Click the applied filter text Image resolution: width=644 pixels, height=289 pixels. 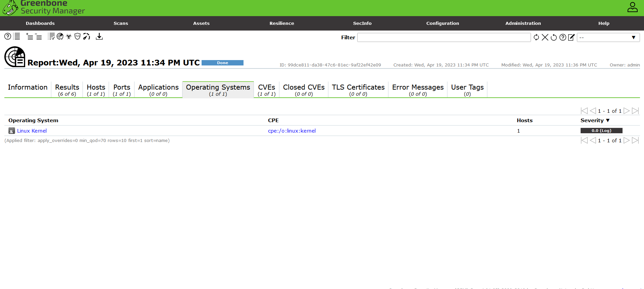coord(87,141)
